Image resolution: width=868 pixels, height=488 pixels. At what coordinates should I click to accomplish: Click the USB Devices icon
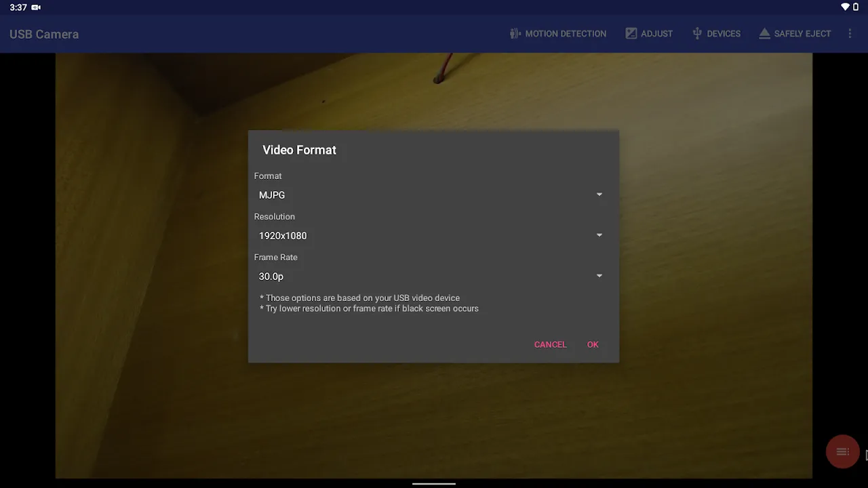[697, 33]
